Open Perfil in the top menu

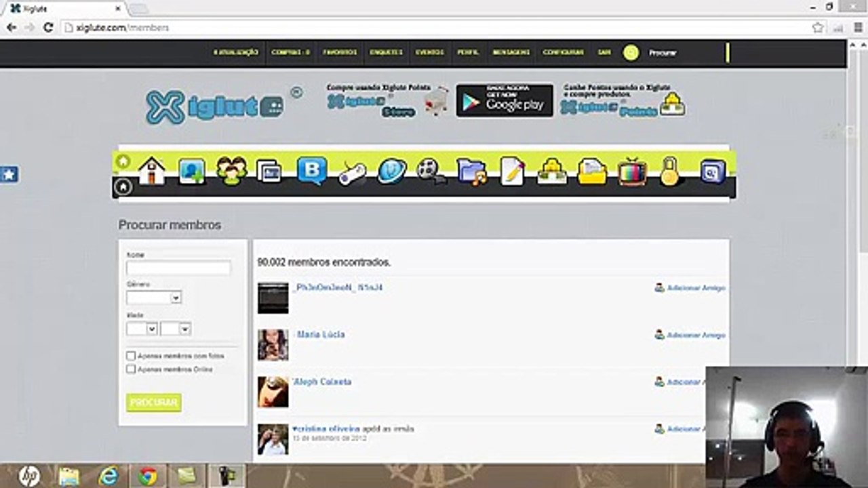(x=468, y=52)
